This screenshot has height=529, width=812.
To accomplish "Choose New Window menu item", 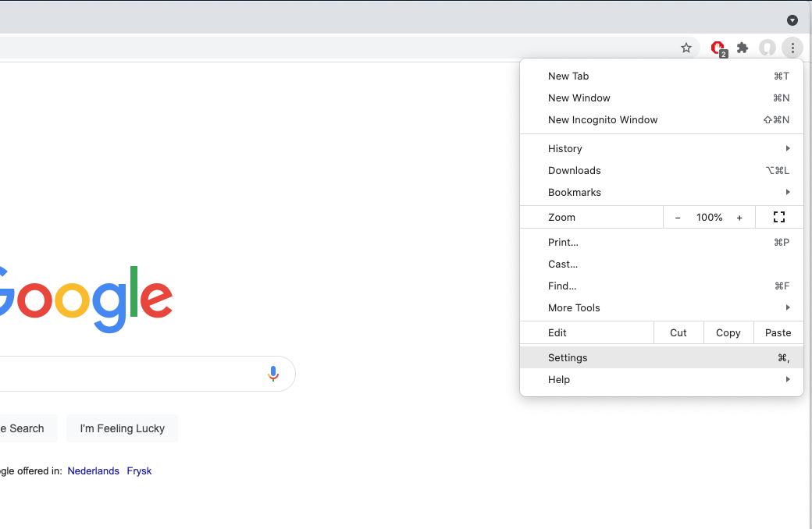I will click(x=661, y=98).
